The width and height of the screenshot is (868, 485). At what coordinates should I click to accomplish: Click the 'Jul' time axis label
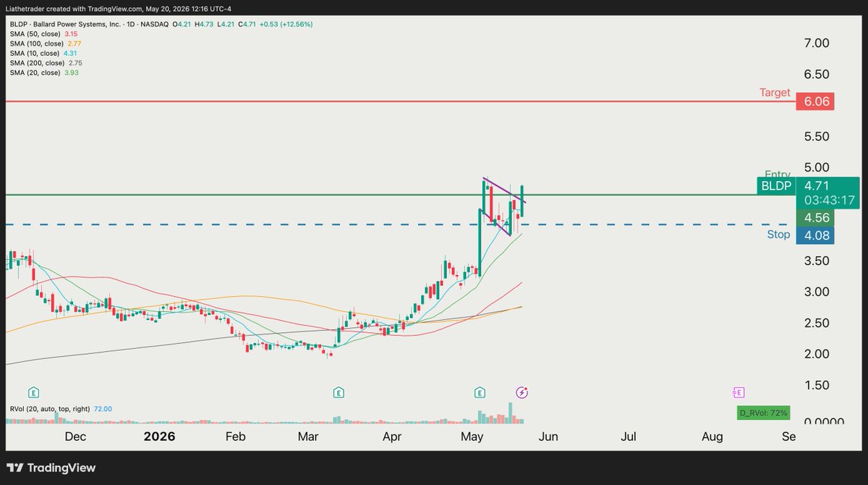[x=629, y=436]
